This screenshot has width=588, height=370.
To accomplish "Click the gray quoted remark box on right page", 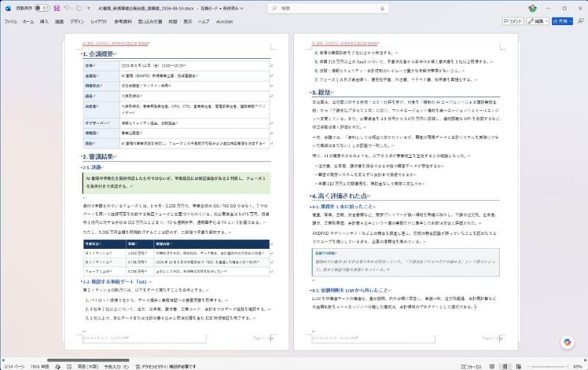I will (x=406, y=262).
